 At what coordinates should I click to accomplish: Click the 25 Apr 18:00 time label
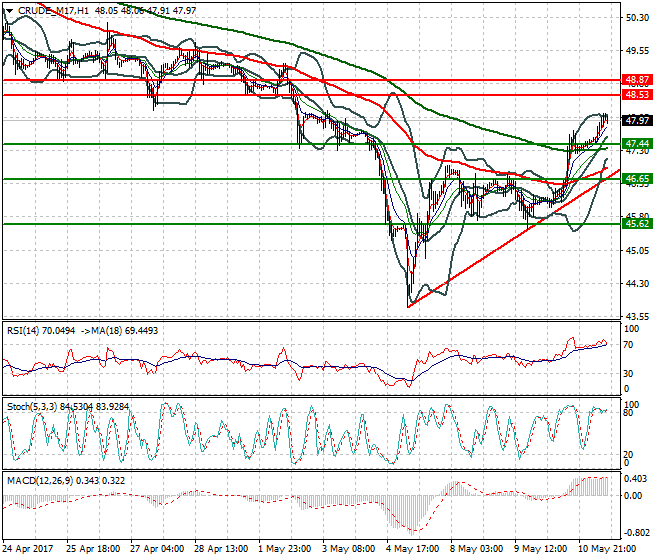pyautogui.click(x=93, y=549)
